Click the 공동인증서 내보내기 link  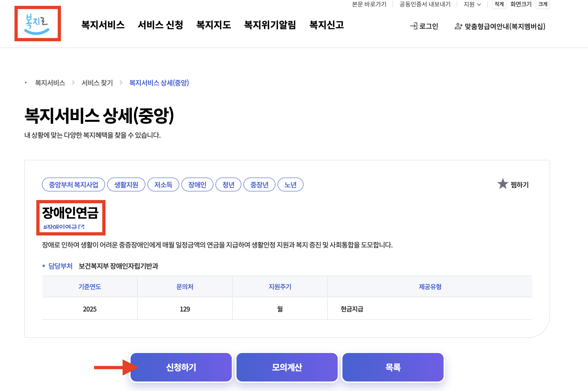pos(425,4)
